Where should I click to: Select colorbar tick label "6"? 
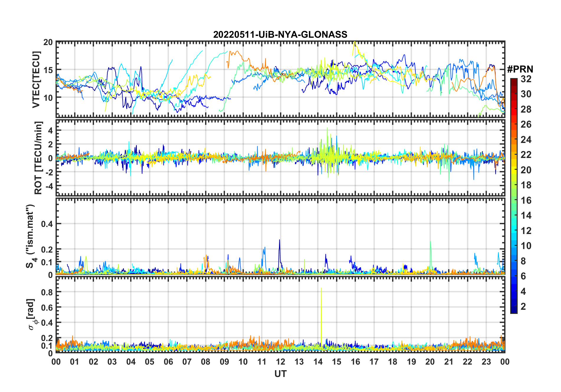(523, 276)
